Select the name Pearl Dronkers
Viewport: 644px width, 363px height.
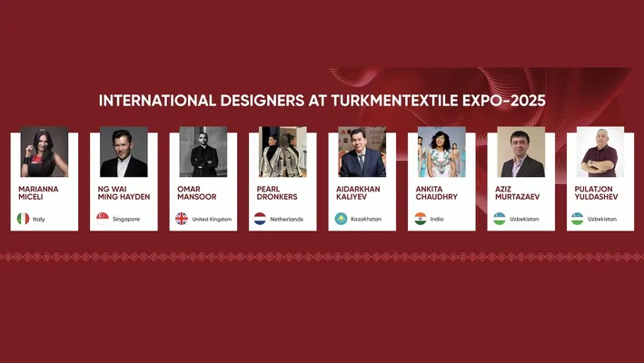[277, 192]
